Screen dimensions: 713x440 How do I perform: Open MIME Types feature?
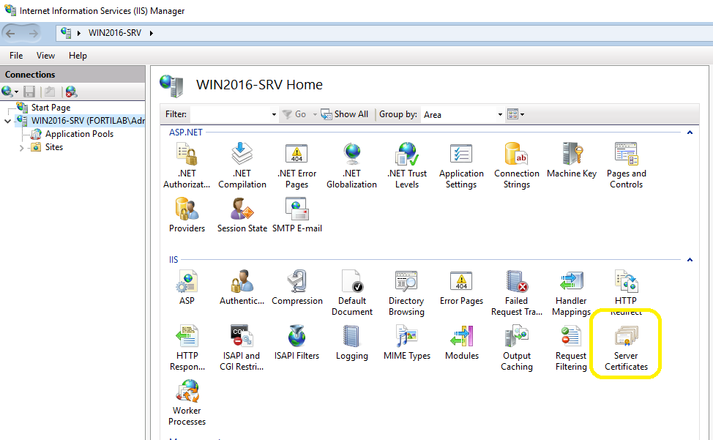[x=407, y=342]
